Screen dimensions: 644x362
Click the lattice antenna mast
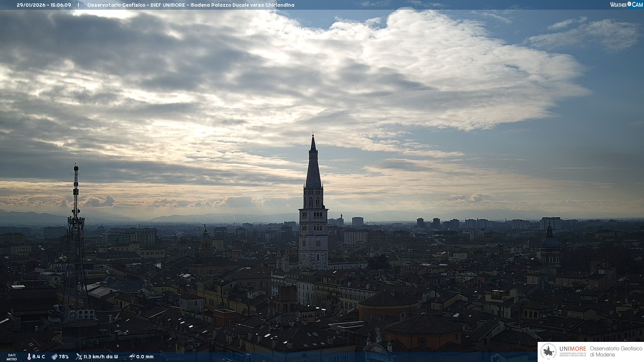click(x=76, y=235)
